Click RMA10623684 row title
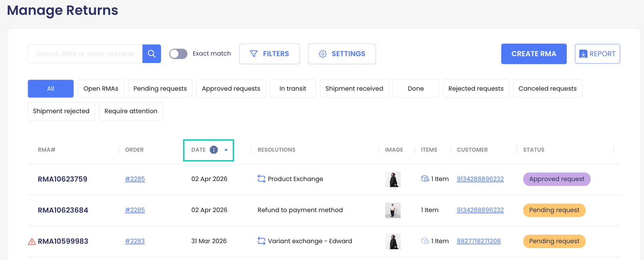The image size is (644, 260). tap(63, 210)
